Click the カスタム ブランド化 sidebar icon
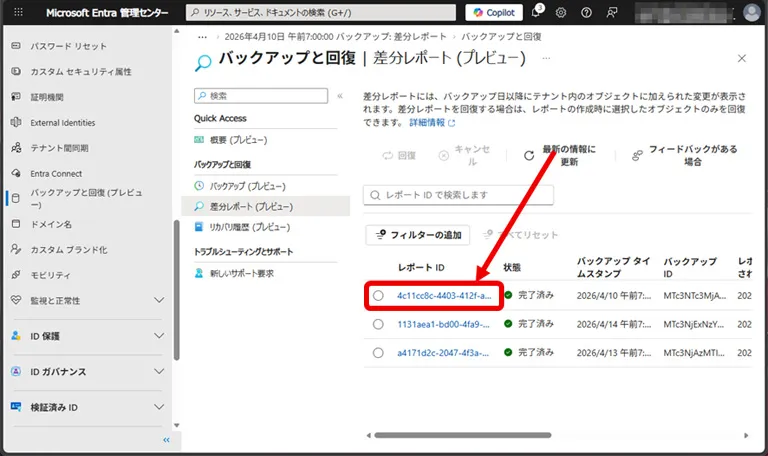The width and height of the screenshot is (768, 456). pos(16,249)
